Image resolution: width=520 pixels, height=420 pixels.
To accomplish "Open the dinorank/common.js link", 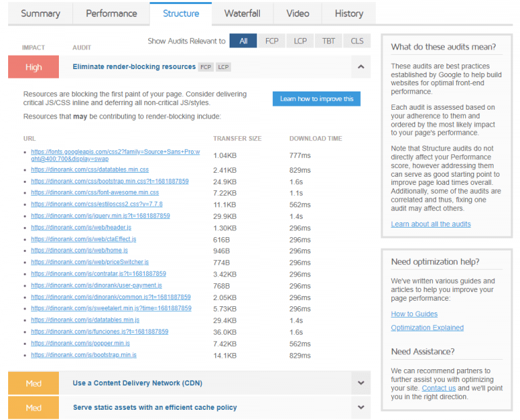I will tap(111, 297).
